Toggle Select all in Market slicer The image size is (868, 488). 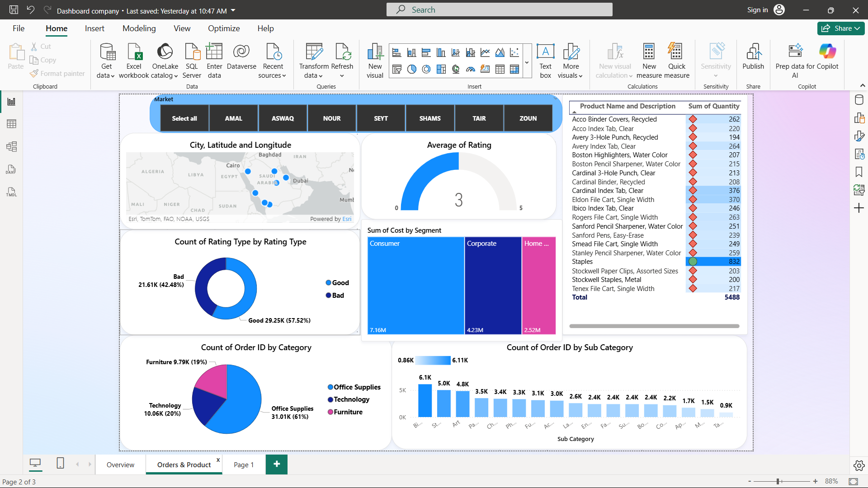click(x=184, y=118)
